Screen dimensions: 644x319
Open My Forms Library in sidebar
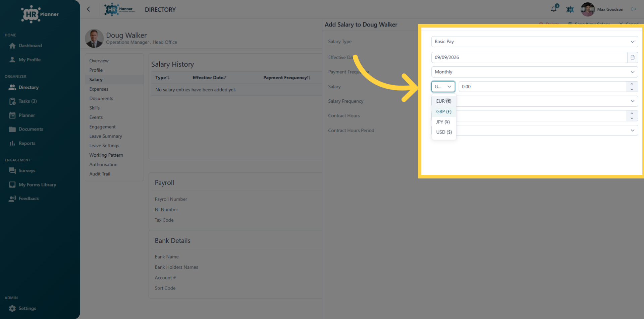click(37, 184)
